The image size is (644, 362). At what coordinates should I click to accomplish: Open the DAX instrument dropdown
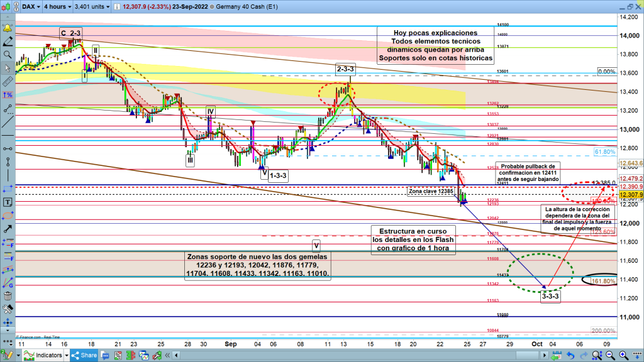[30, 8]
